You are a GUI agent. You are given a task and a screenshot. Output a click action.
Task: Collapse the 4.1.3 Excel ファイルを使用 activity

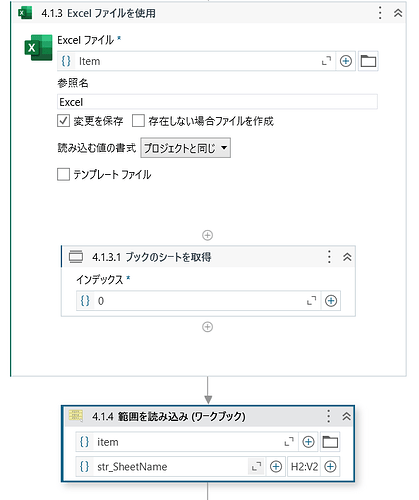coord(398,13)
